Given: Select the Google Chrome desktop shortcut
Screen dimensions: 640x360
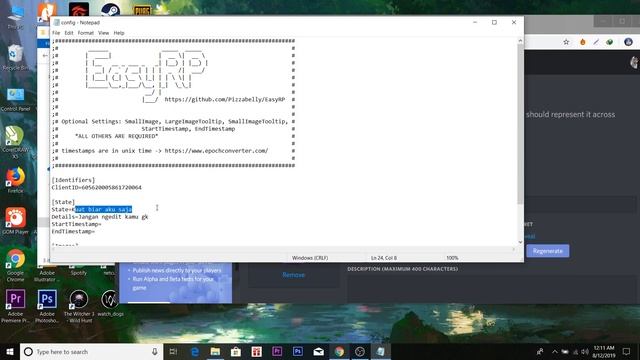Looking at the screenshot, I should click(16, 265).
